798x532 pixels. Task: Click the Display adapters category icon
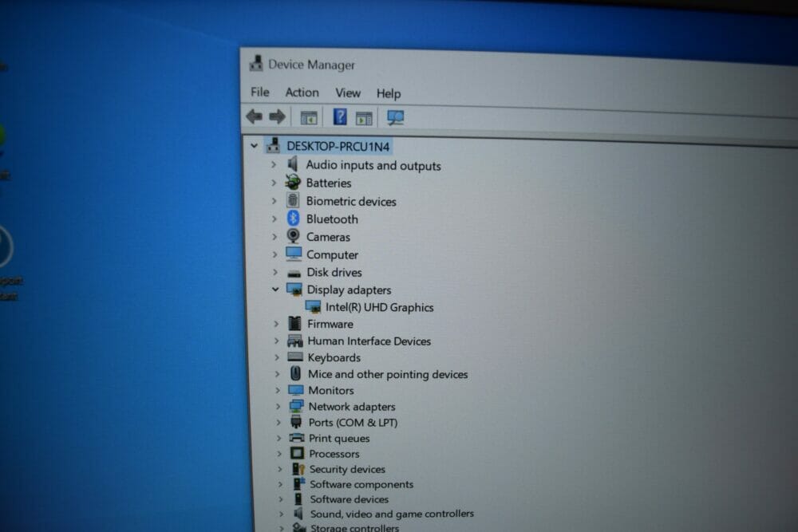294,290
